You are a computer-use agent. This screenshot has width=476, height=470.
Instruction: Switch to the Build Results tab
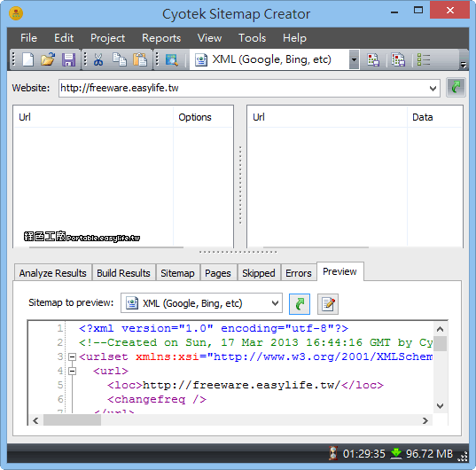pos(123,273)
